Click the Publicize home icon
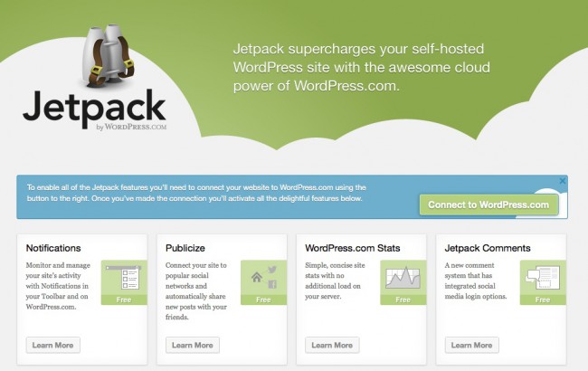The image size is (588, 371). tap(257, 276)
